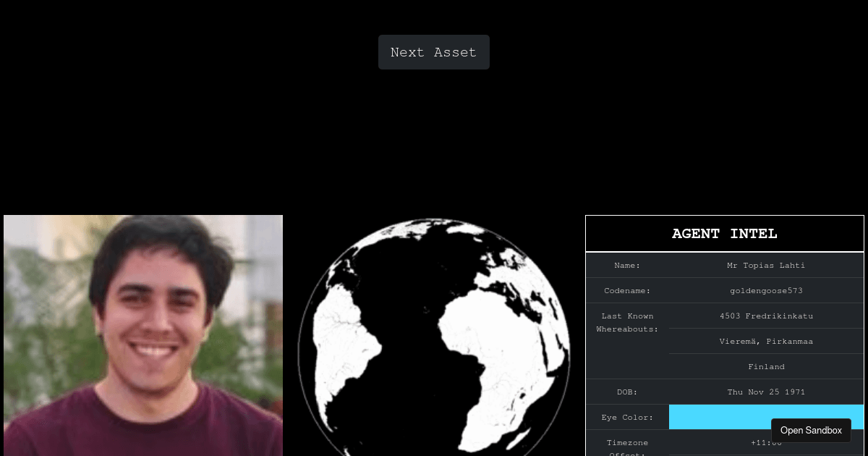Select the codename goldengoose573
868x456 pixels.
tap(766, 291)
